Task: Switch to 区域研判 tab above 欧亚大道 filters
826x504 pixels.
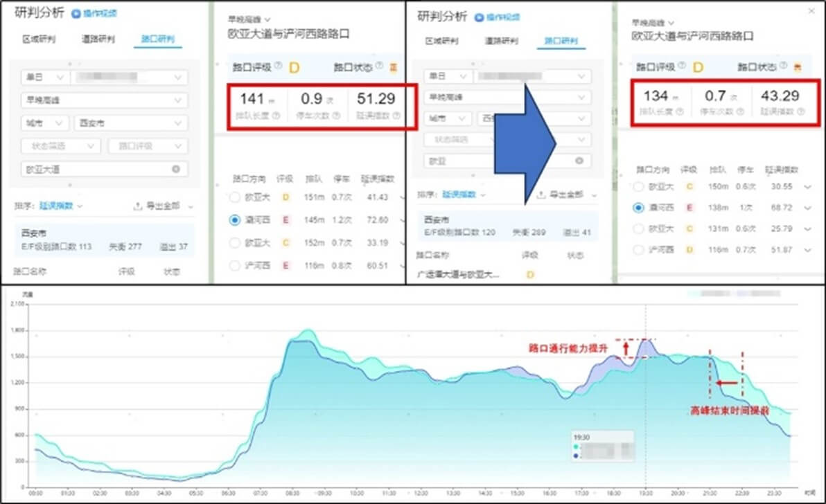Action: pyautogui.click(x=38, y=39)
